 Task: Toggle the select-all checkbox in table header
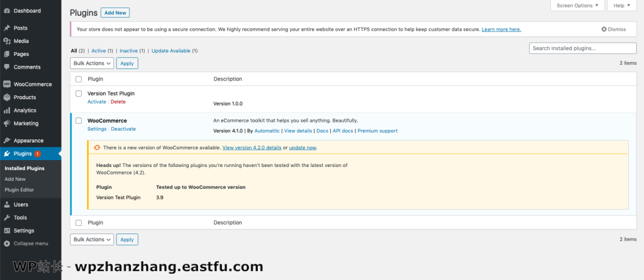[x=79, y=79]
